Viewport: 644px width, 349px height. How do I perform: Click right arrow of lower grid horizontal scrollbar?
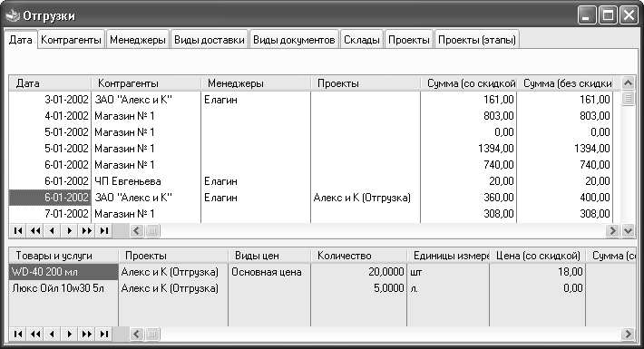tap(628, 334)
